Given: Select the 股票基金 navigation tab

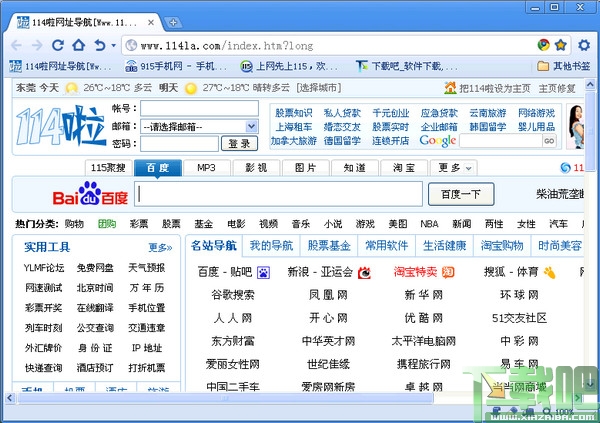Looking at the screenshot, I should pos(329,245).
